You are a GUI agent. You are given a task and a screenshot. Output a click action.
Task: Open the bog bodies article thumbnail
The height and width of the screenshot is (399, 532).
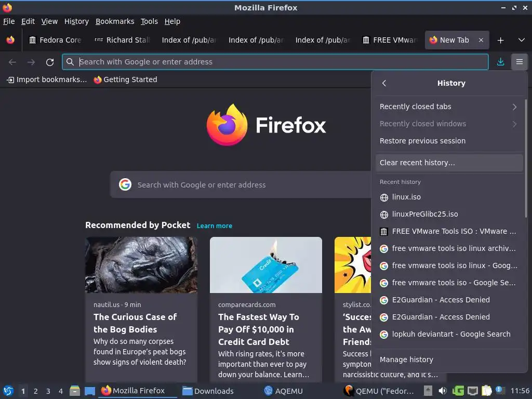[141, 264]
